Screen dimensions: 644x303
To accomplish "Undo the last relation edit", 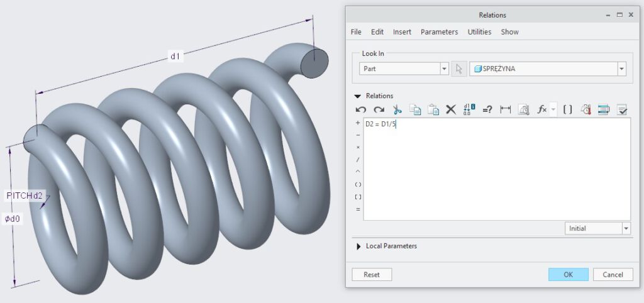I will (x=360, y=109).
